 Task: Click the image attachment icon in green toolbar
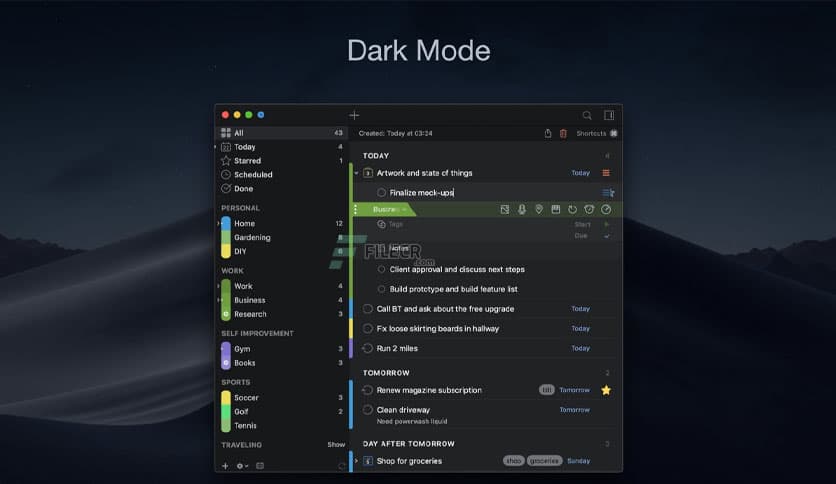504,209
